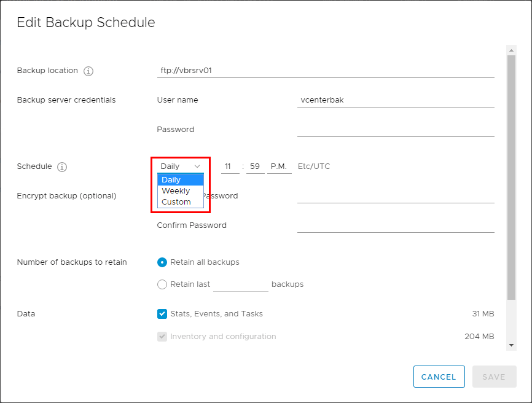Click the scroll down arrow of scrollbar
Viewport: 532px width, 403px height.
[x=511, y=346]
